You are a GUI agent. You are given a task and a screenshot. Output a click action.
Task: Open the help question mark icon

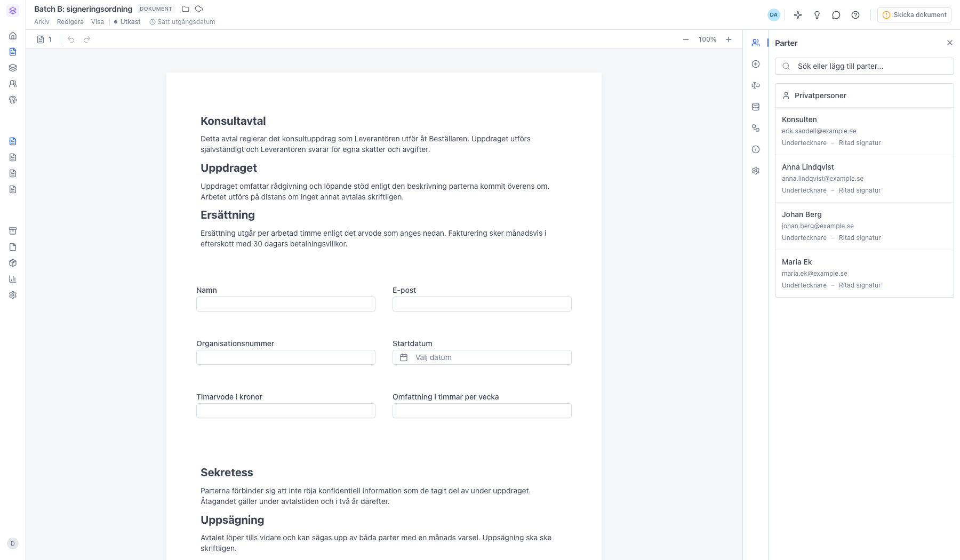click(x=855, y=15)
